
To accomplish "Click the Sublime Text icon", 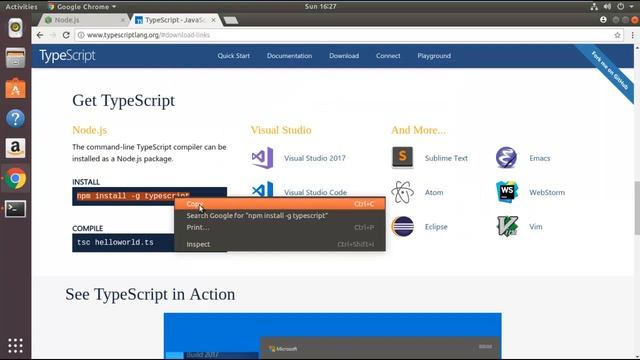I will pos(402,158).
